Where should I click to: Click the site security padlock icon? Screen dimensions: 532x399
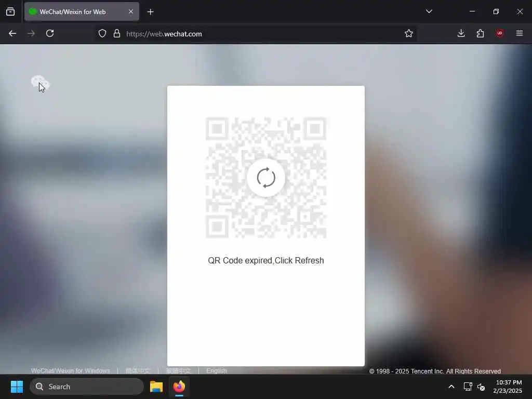117,34
